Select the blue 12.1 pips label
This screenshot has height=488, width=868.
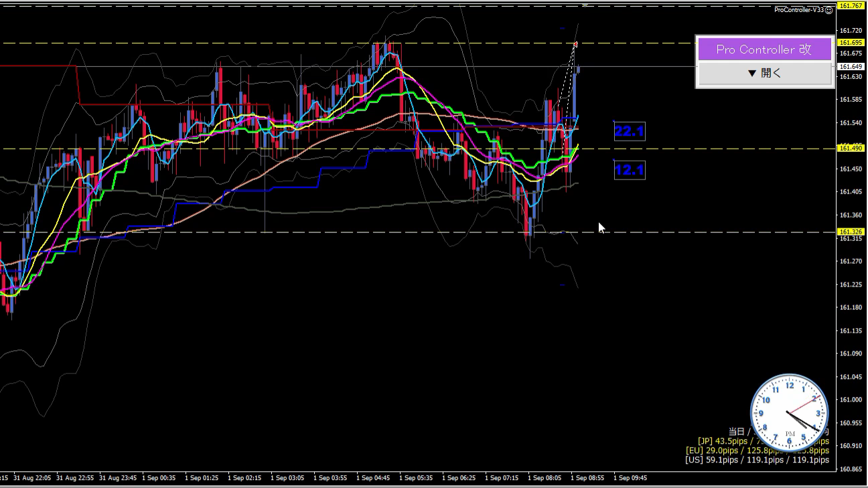[629, 170]
